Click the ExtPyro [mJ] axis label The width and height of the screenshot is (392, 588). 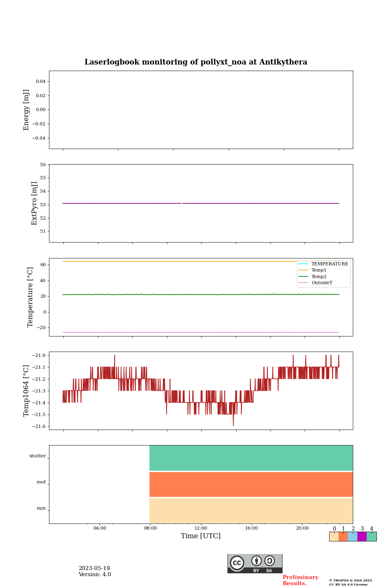34,203
